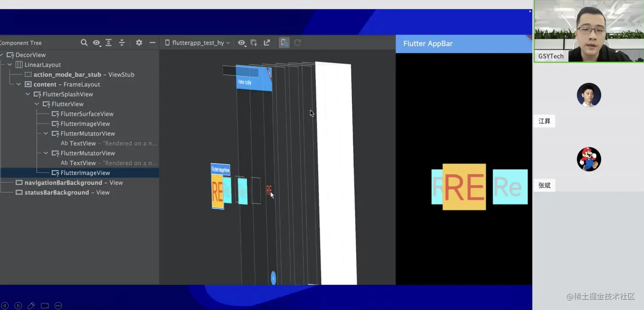Screen dimensions: 644x310
Task: Click the blue Flutter AppBar layer in 3D view
Action: (254, 78)
